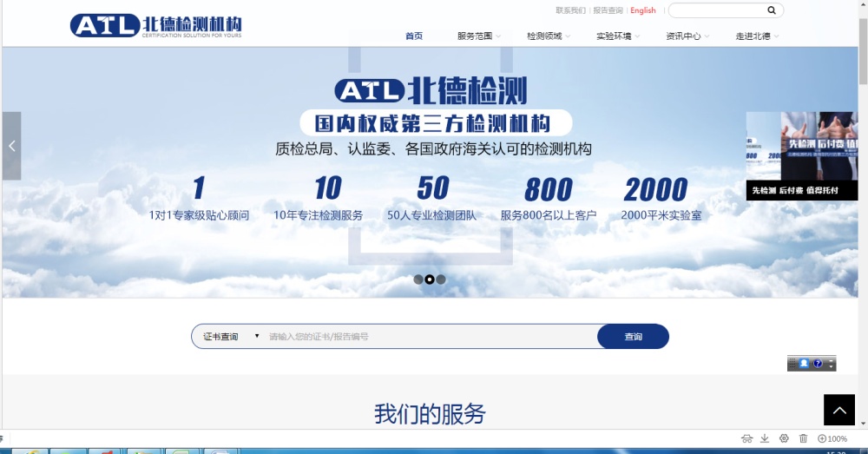This screenshot has width=868, height=454.
Task: Click the 报告查询 link
Action: click(608, 10)
